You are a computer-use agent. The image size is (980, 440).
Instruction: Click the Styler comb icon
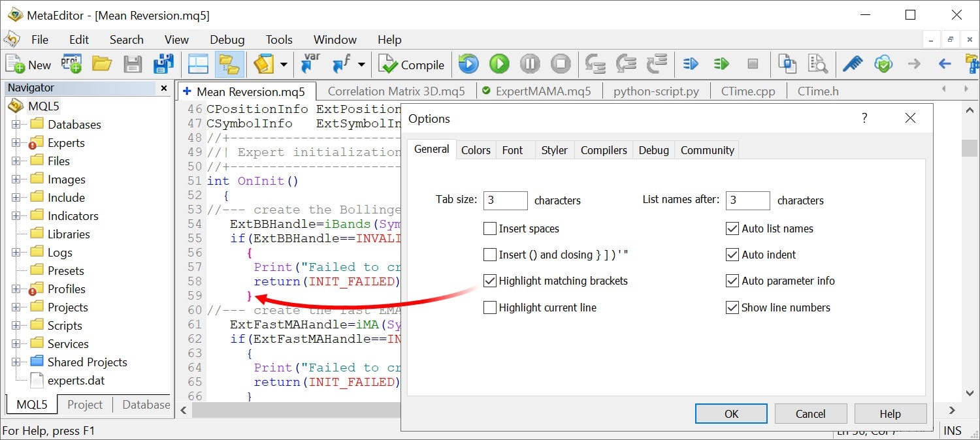[x=852, y=64]
